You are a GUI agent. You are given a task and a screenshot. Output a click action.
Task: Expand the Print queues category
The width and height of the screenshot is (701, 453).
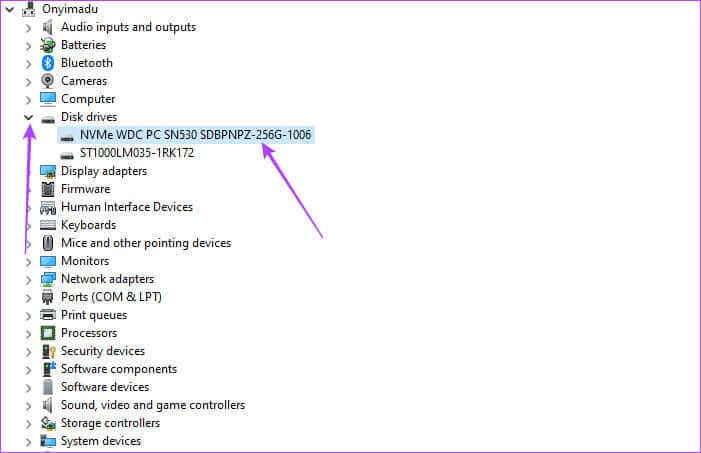[x=28, y=316]
